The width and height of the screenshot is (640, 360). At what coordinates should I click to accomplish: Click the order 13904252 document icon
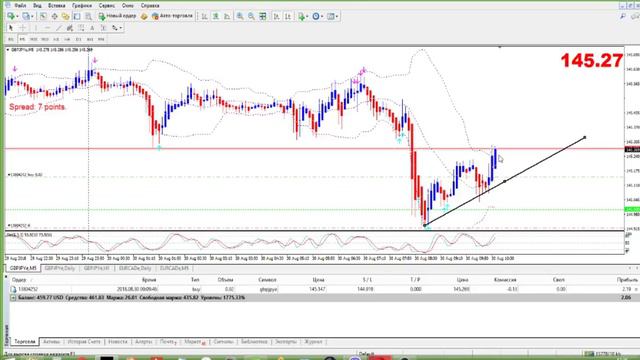pos(13,289)
